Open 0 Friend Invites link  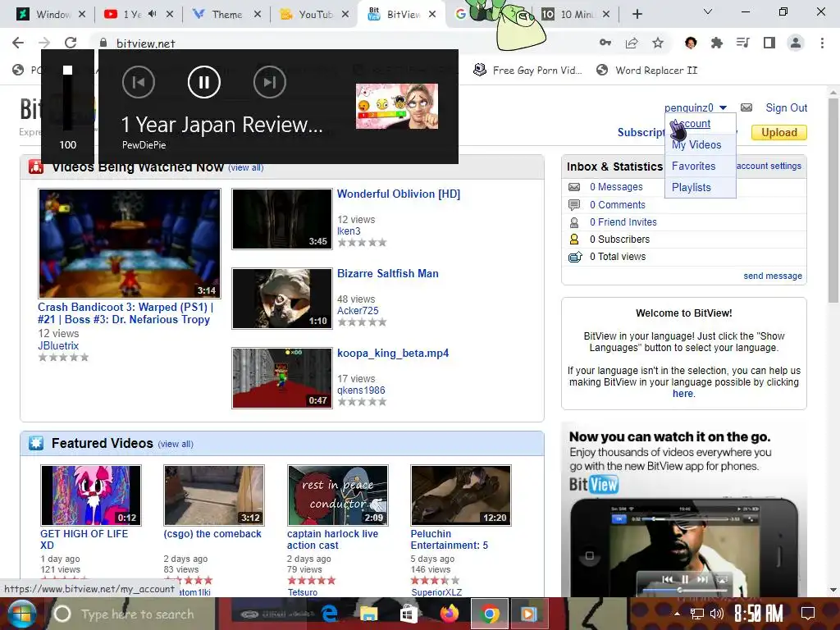tap(623, 221)
